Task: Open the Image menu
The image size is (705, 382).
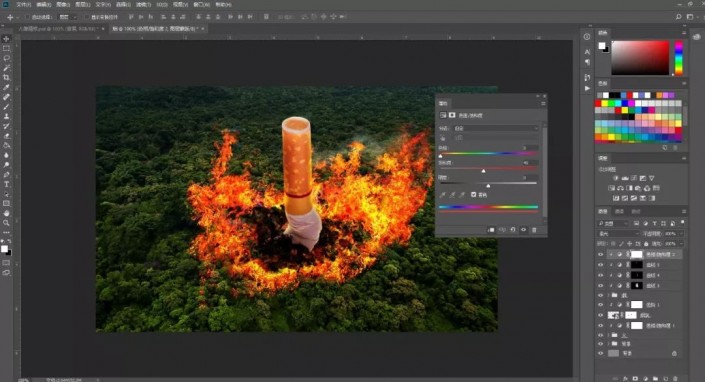Action: click(x=63, y=4)
